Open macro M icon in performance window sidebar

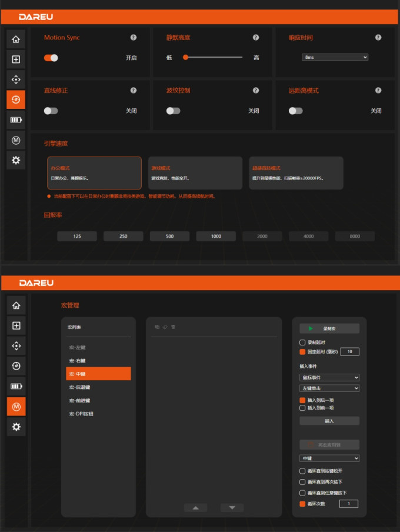click(16, 140)
